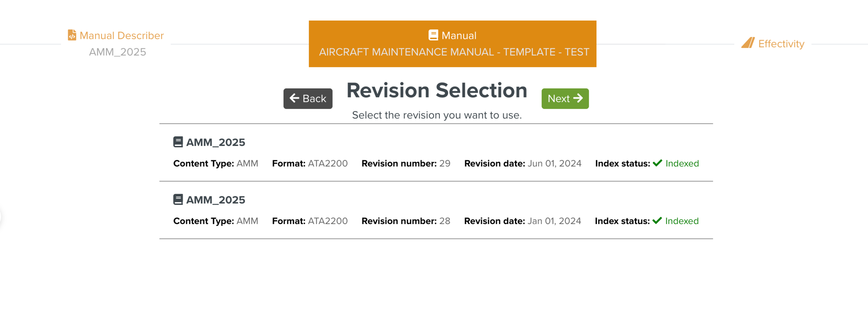Click the green Indexed checkmark for revision 29
Image resolution: width=868 pixels, height=309 pixels.
coord(657,163)
